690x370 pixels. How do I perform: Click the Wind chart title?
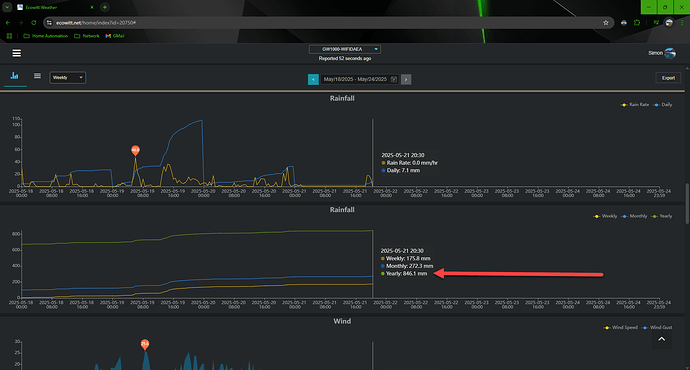pyautogui.click(x=342, y=321)
